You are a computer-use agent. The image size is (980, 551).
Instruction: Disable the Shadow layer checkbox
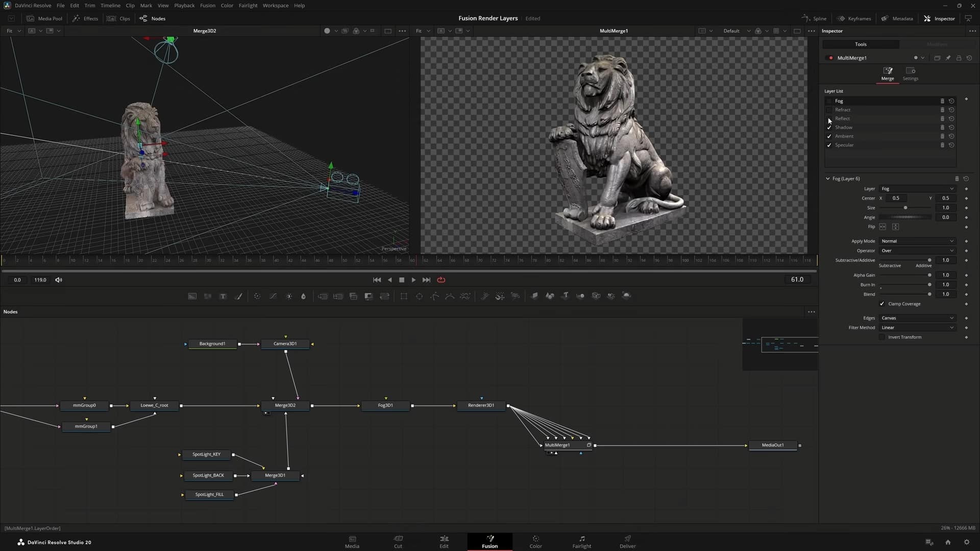(829, 127)
